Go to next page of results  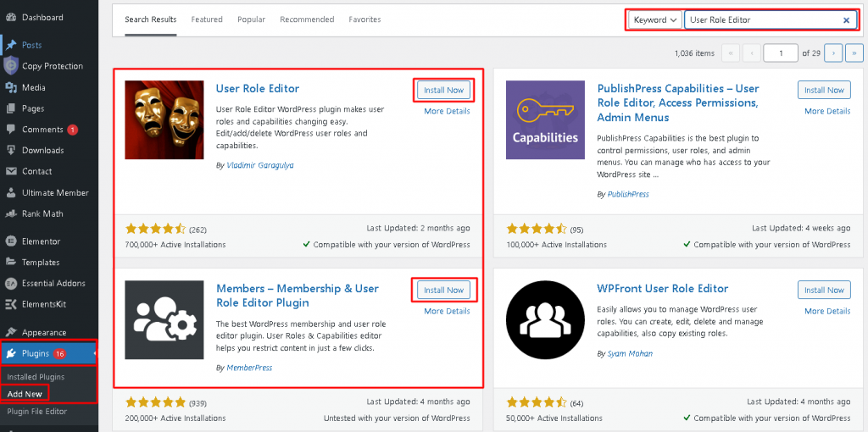[833, 53]
